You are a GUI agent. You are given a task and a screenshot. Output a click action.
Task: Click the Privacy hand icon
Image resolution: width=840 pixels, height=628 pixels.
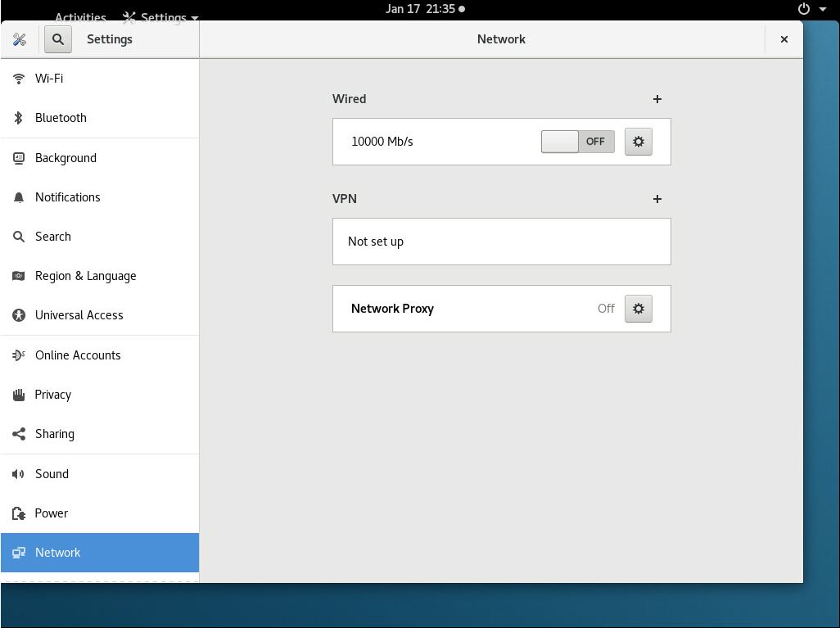point(19,395)
